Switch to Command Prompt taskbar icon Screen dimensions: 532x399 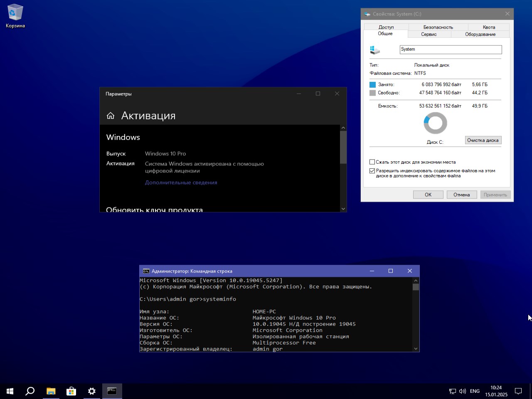click(x=112, y=391)
